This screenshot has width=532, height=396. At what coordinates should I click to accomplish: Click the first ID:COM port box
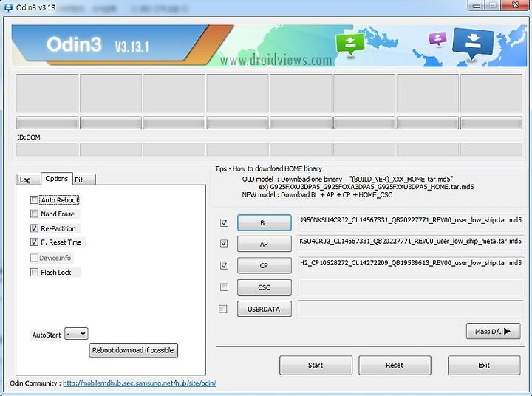[x=47, y=149]
